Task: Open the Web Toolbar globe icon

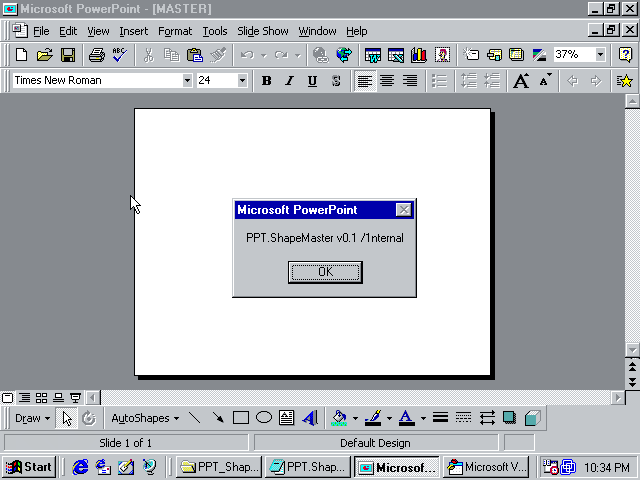Action: coord(344,55)
